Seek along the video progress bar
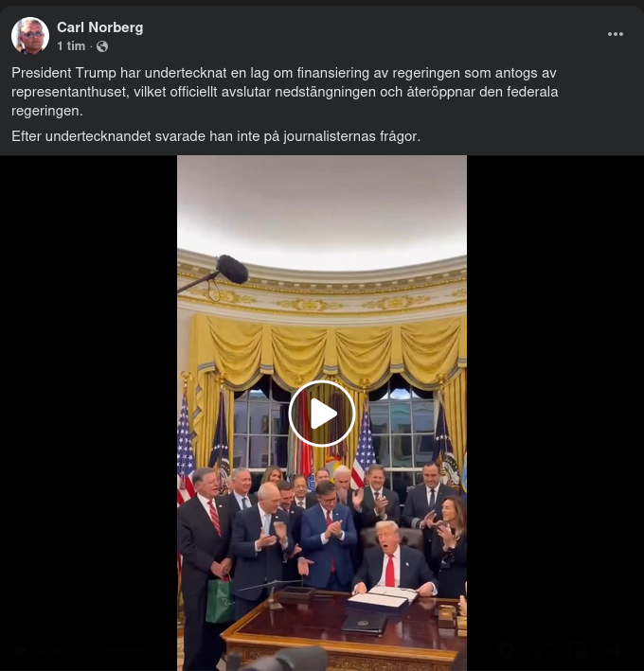Viewport: 644px width, 671px height. coord(295,650)
